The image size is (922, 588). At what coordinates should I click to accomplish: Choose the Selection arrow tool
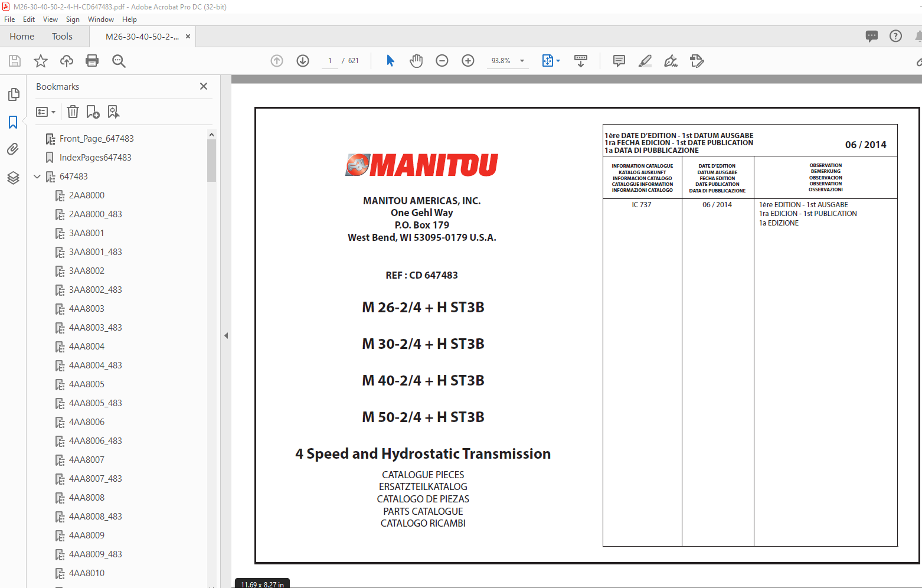pos(390,61)
